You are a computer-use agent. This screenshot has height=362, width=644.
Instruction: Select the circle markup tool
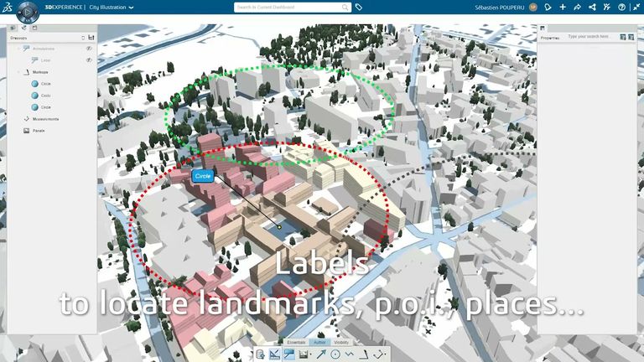pos(335,354)
